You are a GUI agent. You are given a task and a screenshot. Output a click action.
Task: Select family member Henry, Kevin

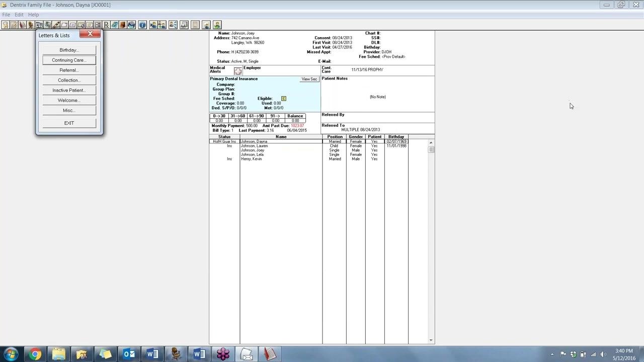tap(308, 159)
